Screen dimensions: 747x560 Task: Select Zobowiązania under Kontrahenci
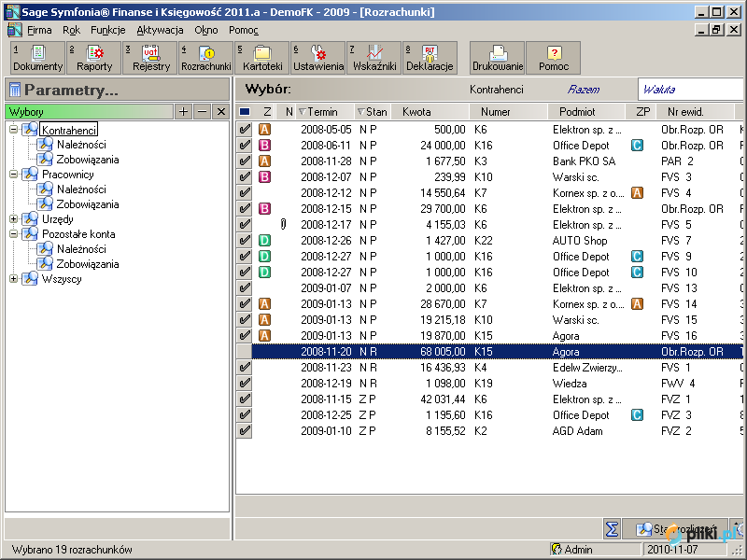(x=88, y=160)
